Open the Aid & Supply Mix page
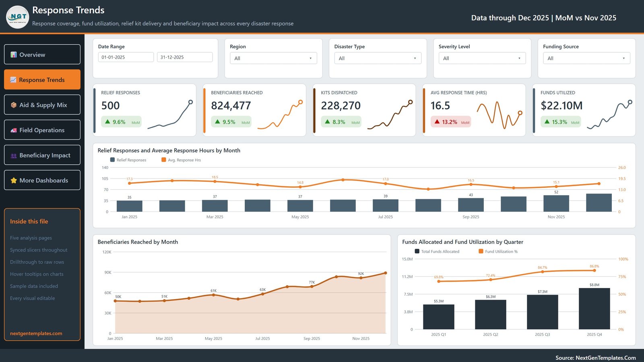644x362 pixels. click(x=42, y=105)
